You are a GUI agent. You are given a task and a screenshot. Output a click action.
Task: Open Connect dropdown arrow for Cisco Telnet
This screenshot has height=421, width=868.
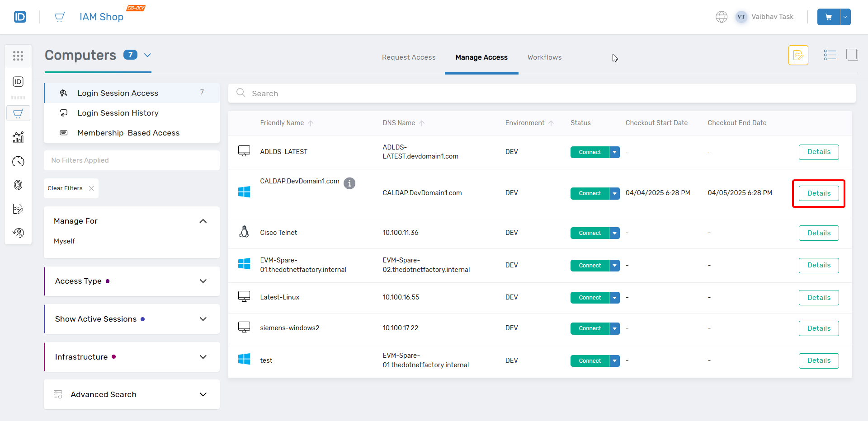point(614,233)
